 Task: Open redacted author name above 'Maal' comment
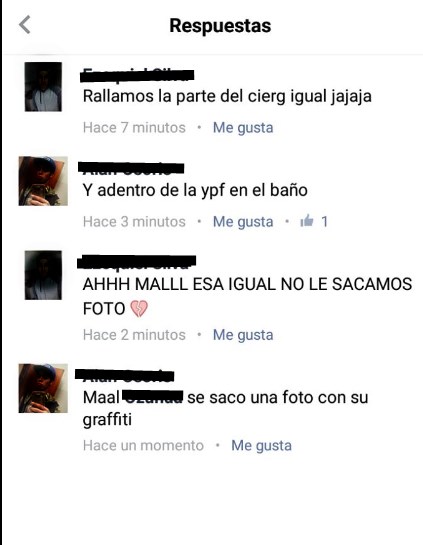124,375
